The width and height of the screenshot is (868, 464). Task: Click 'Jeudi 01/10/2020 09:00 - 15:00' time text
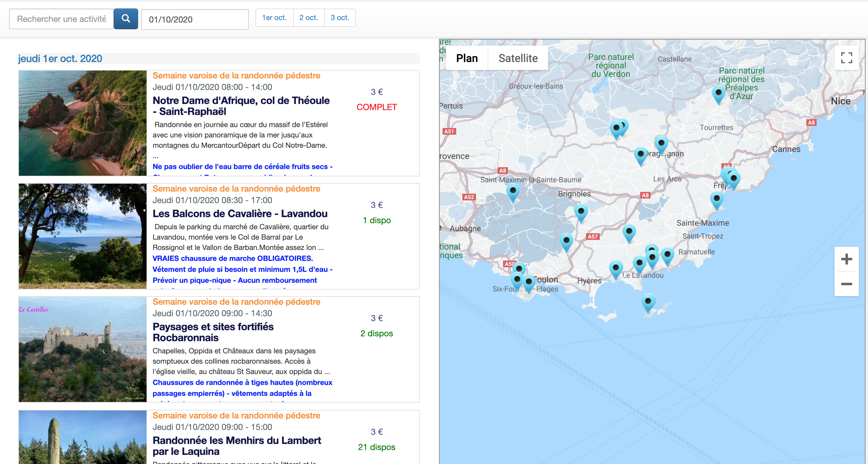pyautogui.click(x=212, y=427)
